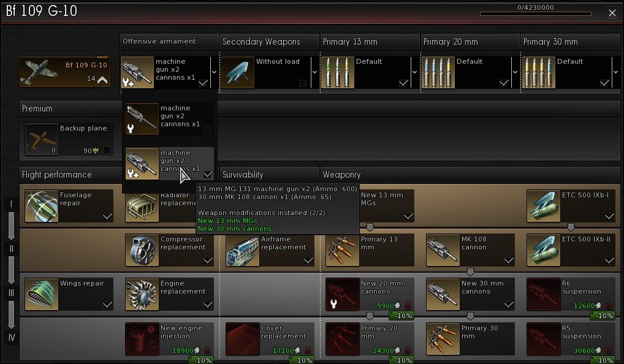Viewport: 624px width, 364px height.
Task: Click the Primary 30 mm Default belt icon
Action: coord(538,72)
